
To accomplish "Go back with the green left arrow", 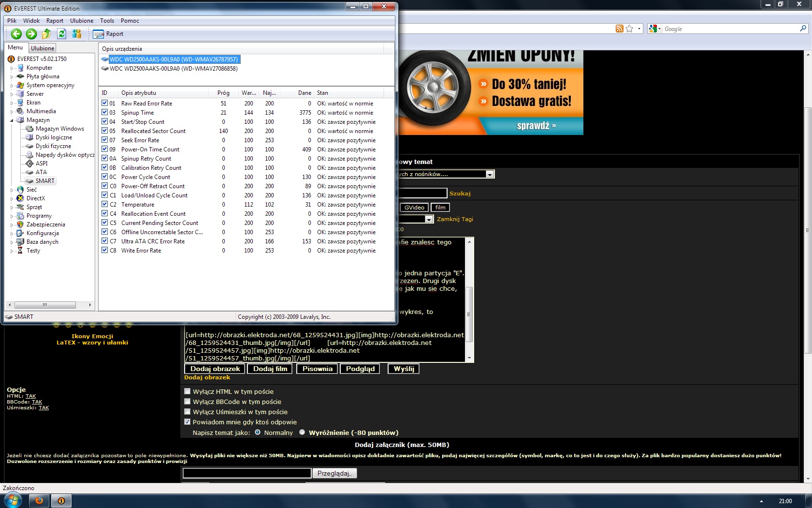I will (16, 34).
